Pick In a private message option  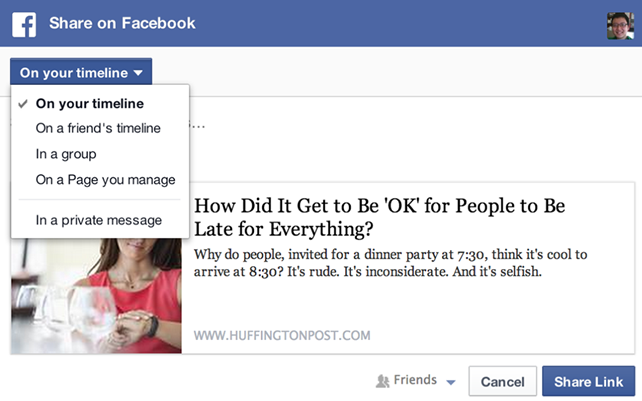(98, 220)
